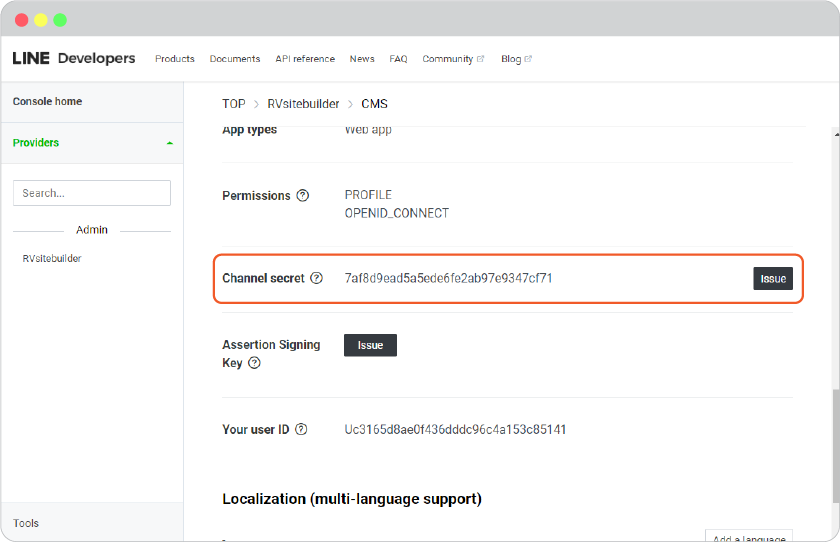Screen dimensions: 840x542
Task: Click the external link icon beside Community
Action: [481, 59]
